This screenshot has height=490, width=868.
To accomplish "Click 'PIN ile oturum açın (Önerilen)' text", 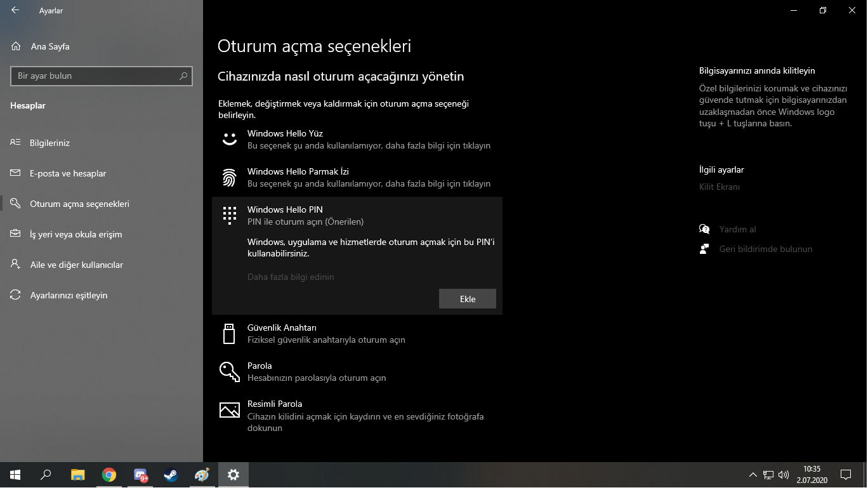I will click(305, 222).
